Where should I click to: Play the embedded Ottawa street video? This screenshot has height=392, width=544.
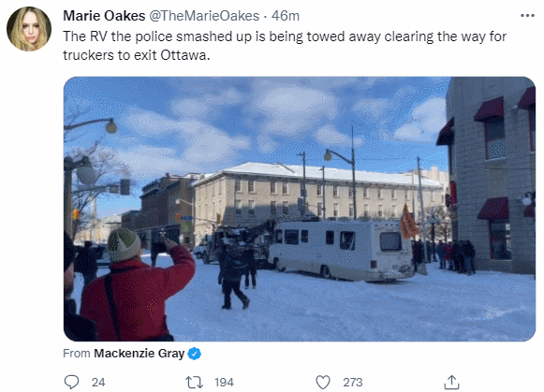[x=300, y=209]
